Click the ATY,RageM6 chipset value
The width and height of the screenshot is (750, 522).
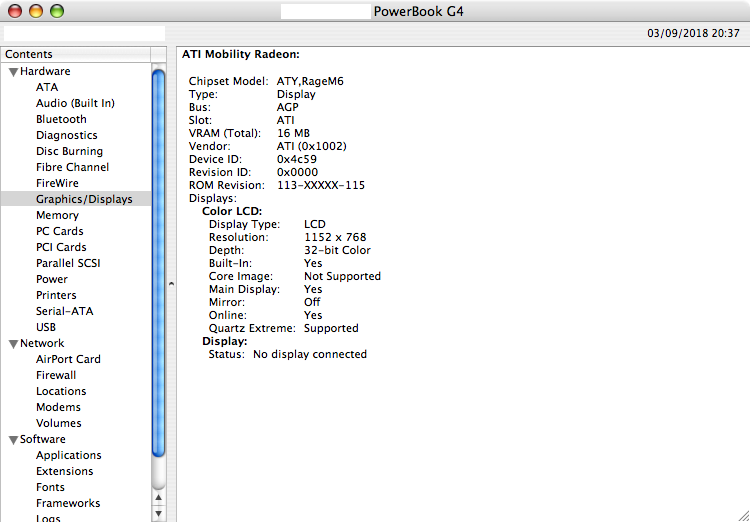[x=310, y=81]
